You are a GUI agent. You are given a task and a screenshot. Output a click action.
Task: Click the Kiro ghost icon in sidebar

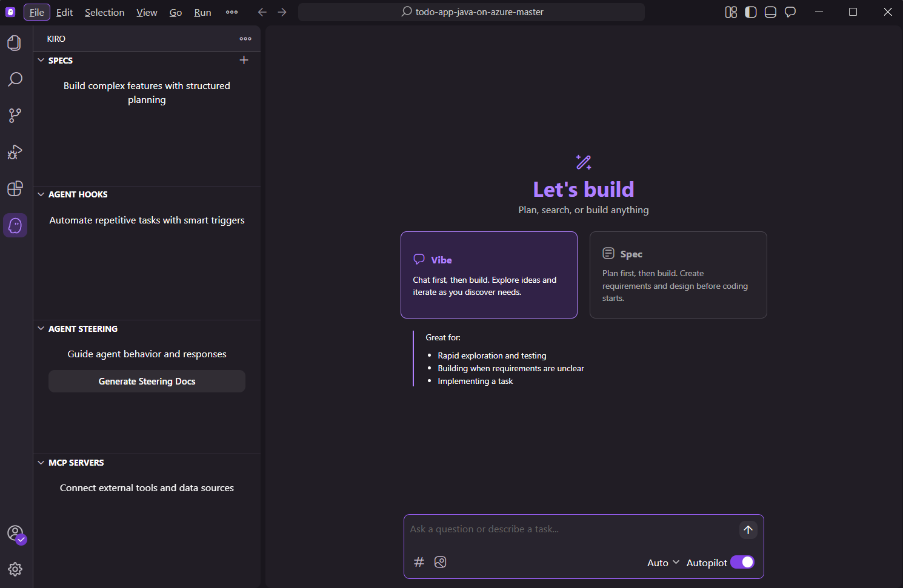click(15, 225)
